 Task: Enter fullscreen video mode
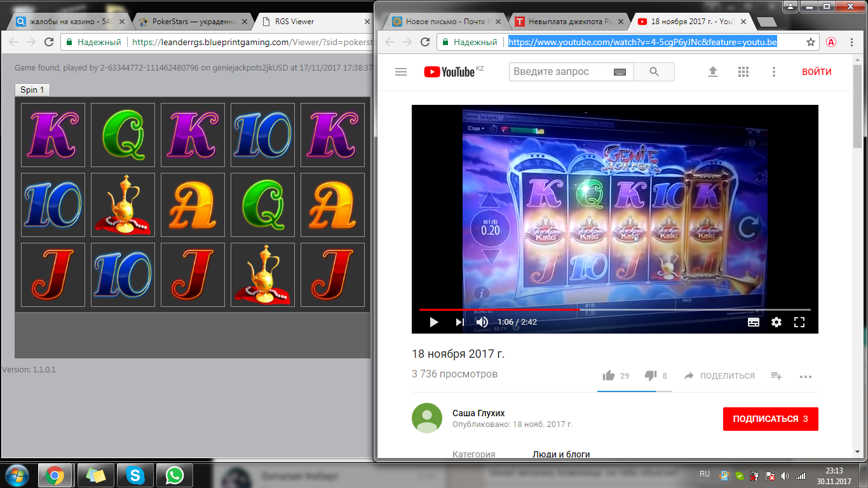click(799, 322)
